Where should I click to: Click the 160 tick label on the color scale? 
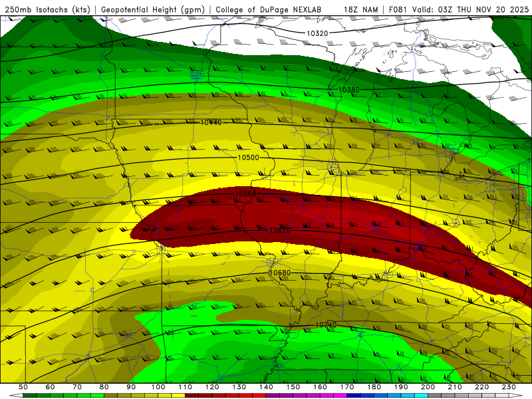tap(320, 387)
